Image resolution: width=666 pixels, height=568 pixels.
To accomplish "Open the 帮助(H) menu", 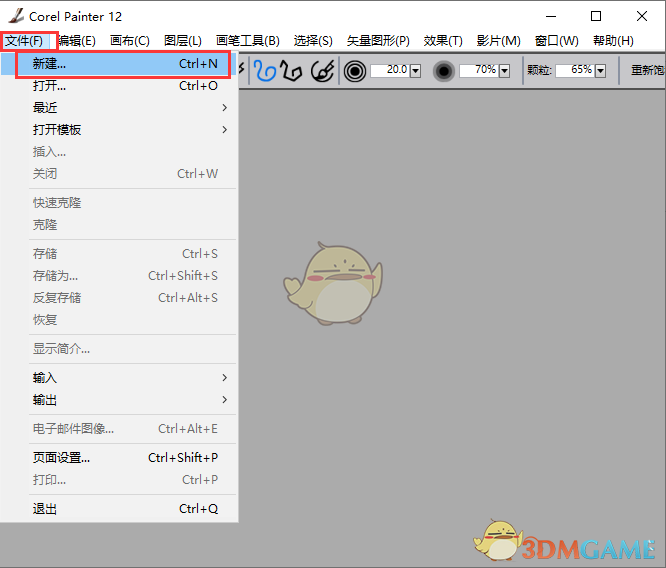I will point(613,41).
